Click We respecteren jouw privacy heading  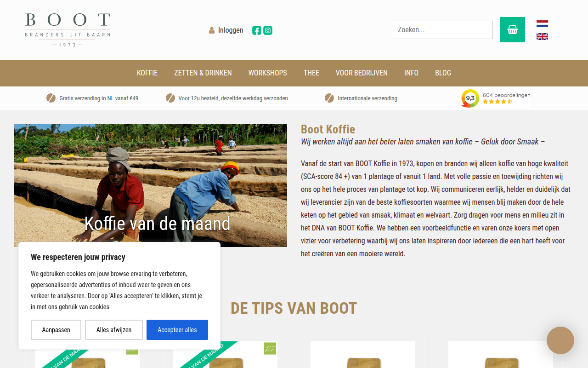click(78, 257)
